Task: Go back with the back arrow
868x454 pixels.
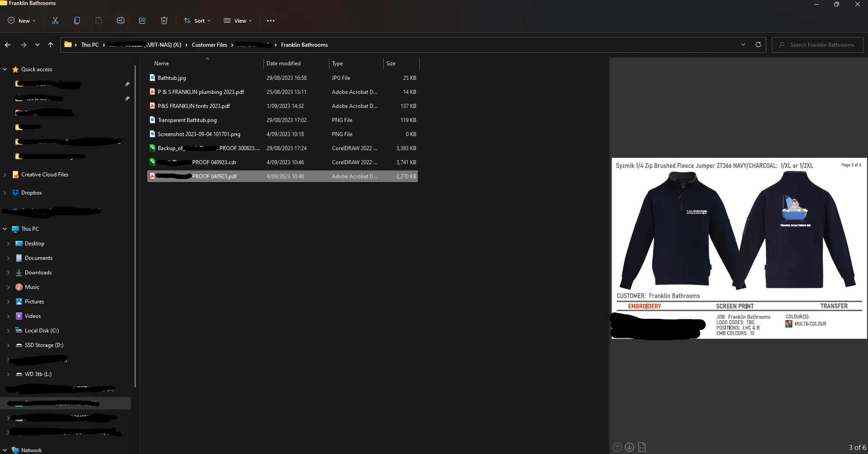Action: 8,45
